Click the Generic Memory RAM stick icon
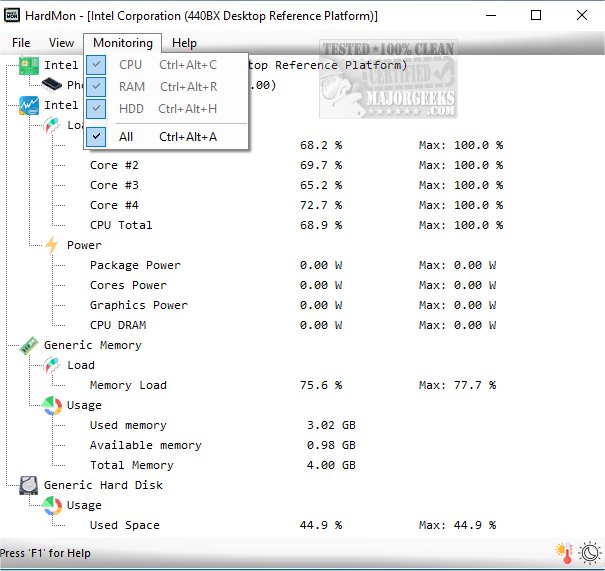Image resolution: width=605 pixels, height=571 pixels. coord(29,345)
